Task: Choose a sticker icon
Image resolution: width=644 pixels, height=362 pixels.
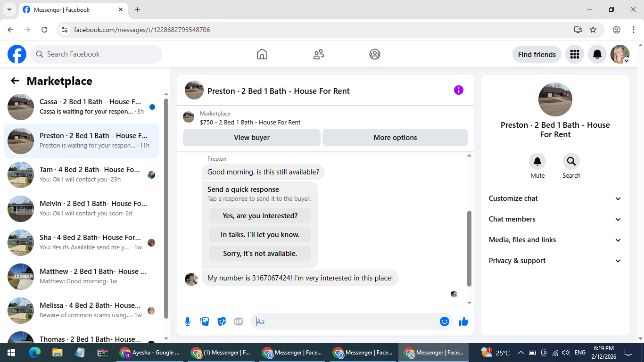Action: click(222, 321)
